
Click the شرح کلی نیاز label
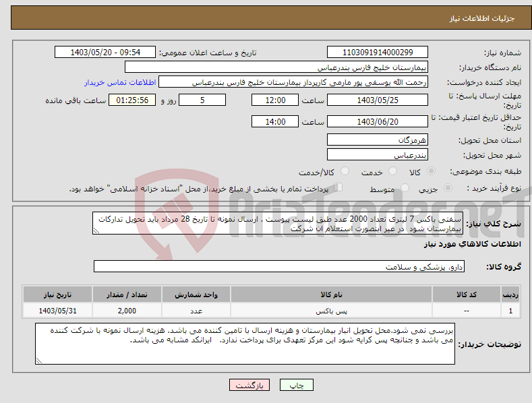[x=494, y=224]
